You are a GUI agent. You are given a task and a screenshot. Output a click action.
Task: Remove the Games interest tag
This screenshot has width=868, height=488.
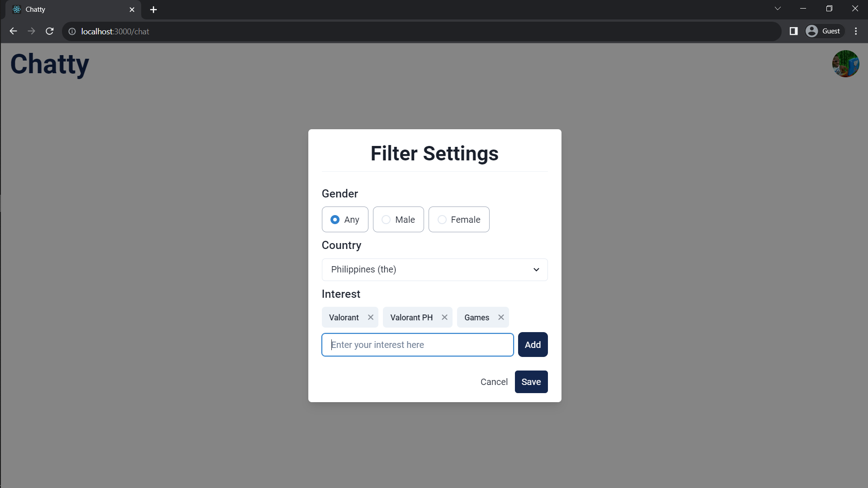click(x=501, y=317)
